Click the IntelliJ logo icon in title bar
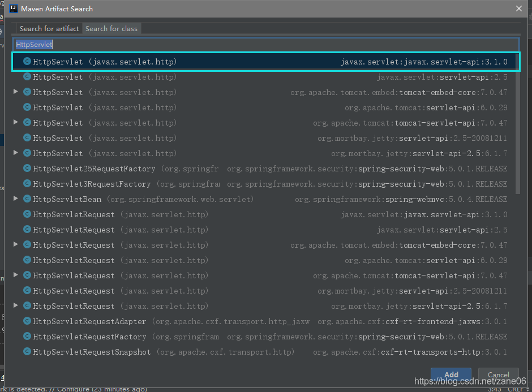532x392 pixels. coord(13,8)
